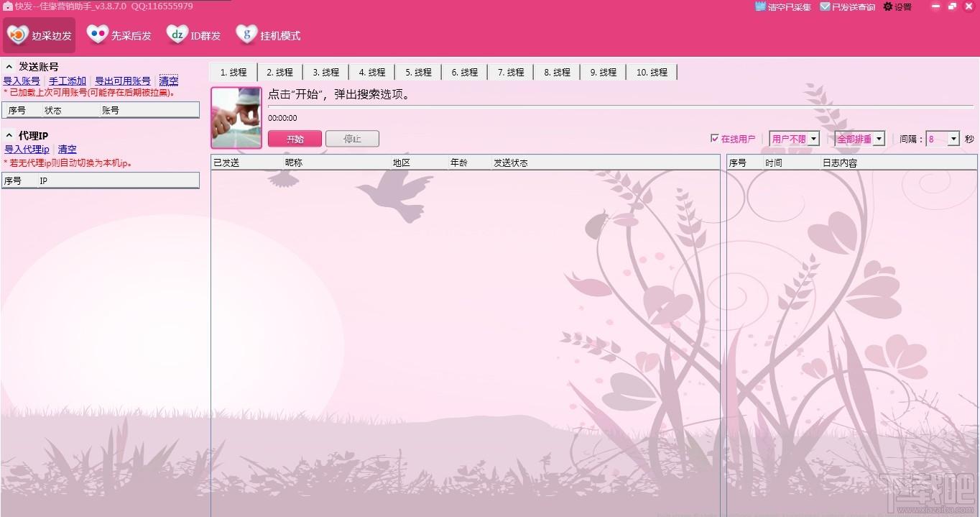Switch to tab 6. 线程
The image size is (980, 517).
pos(464,72)
